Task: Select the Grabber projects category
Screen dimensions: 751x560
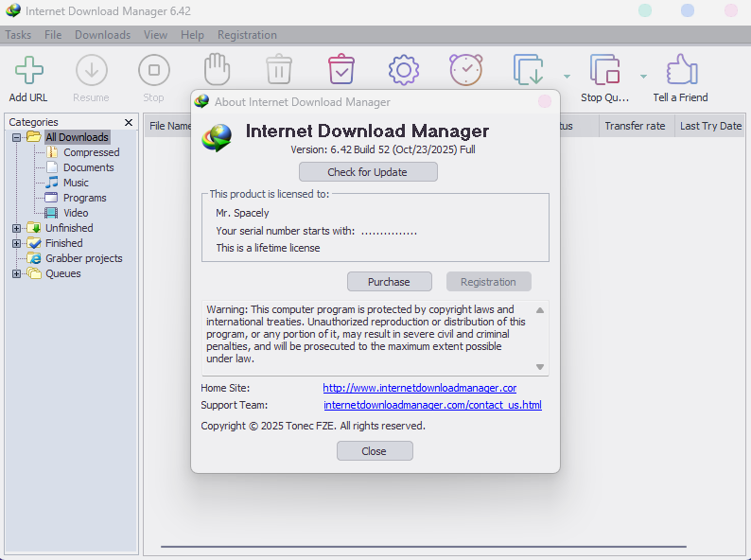Action: 83,258
